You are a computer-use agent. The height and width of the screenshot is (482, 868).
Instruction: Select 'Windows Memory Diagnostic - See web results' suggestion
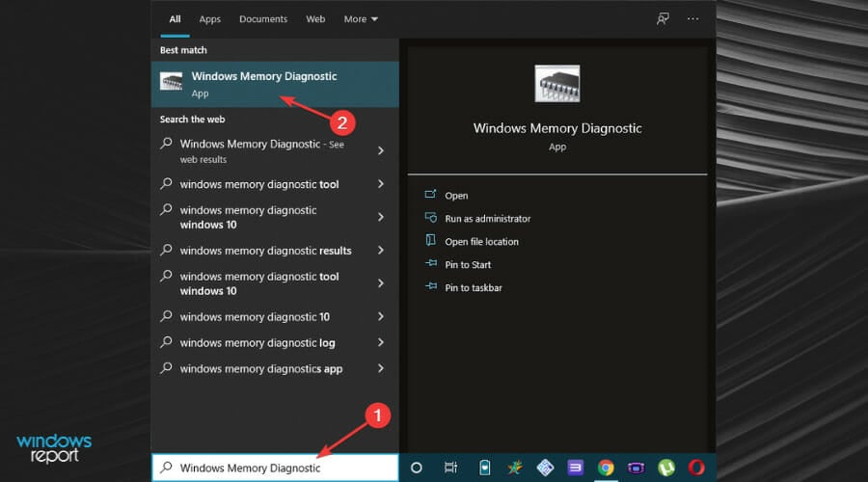tap(275, 150)
